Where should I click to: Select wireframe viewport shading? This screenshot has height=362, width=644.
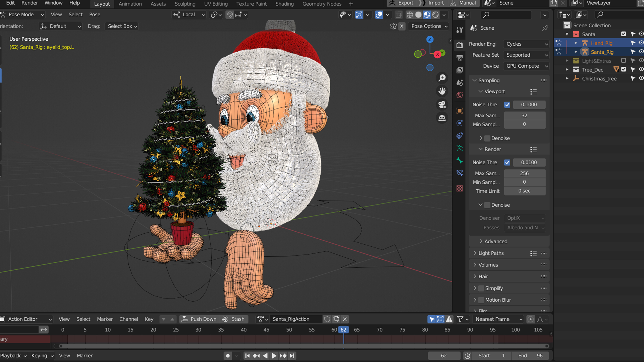click(410, 15)
